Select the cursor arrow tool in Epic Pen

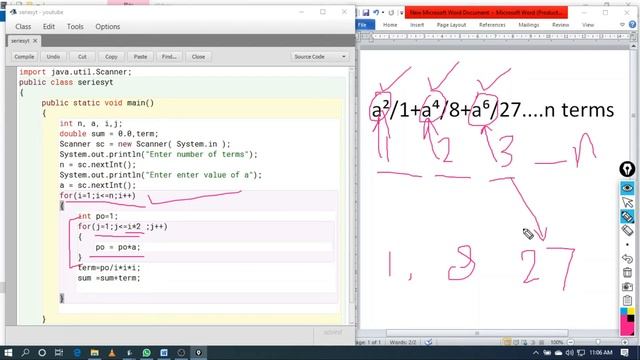tap(627, 202)
